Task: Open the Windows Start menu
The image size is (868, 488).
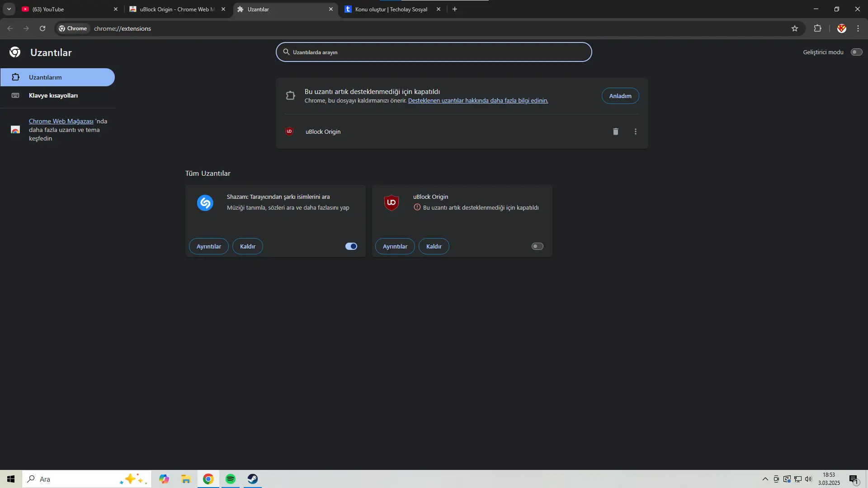Action: click(x=11, y=479)
